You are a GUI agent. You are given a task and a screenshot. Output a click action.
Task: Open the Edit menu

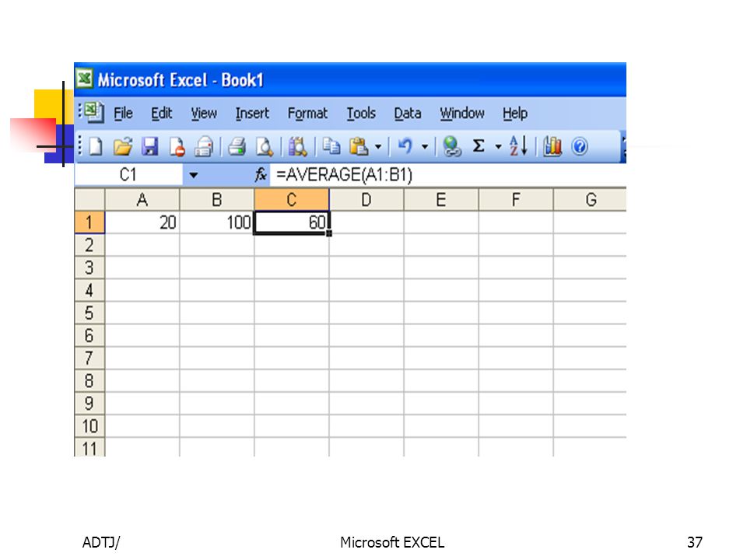coord(162,114)
